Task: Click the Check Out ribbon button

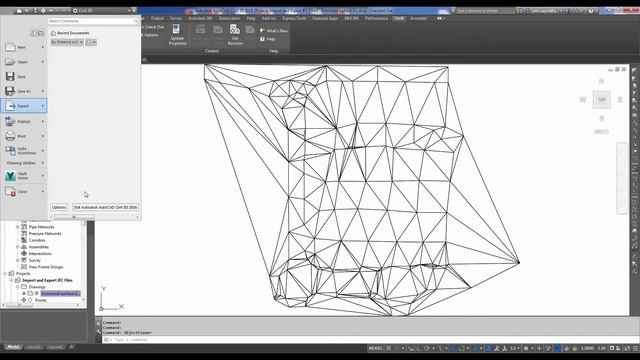Action: 153,27
